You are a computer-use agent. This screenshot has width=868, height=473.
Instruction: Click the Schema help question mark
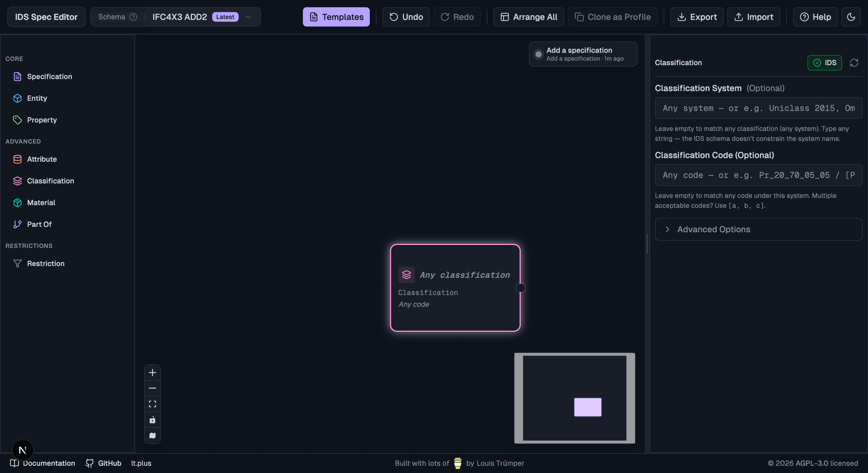coord(134,17)
